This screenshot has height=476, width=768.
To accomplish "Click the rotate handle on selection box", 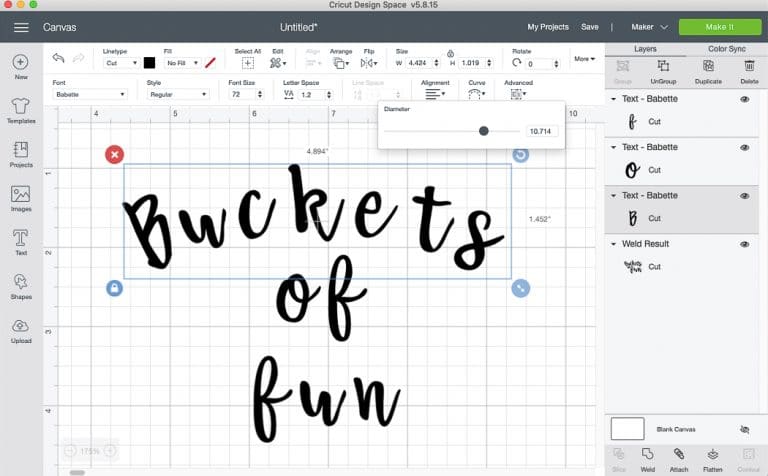I will (x=521, y=155).
